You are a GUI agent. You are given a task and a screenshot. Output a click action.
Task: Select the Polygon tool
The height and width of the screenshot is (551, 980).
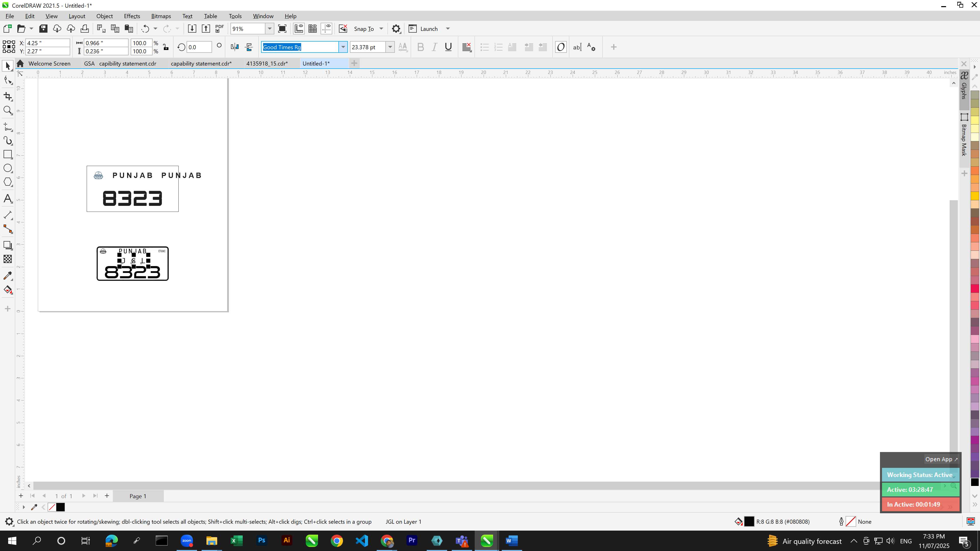click(8, 182)
